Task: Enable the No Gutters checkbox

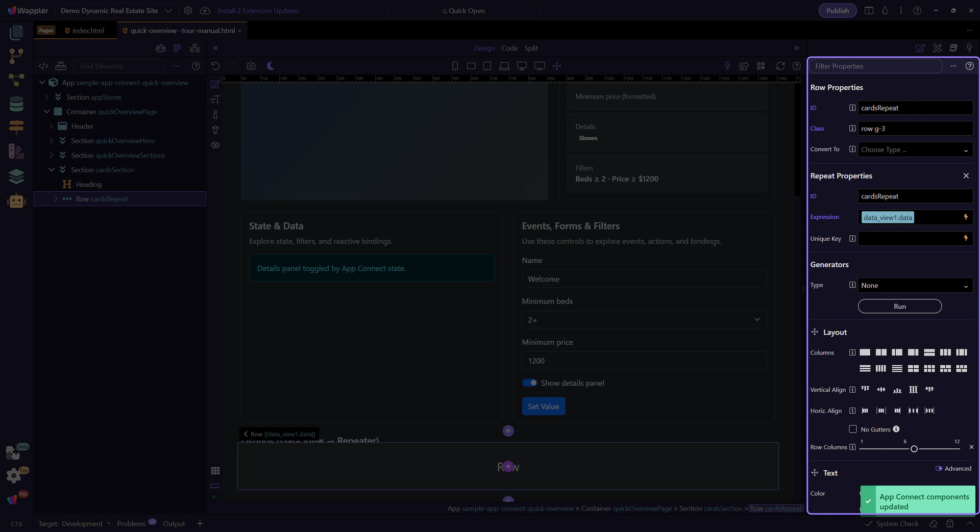Action: [x=852, y=429]
